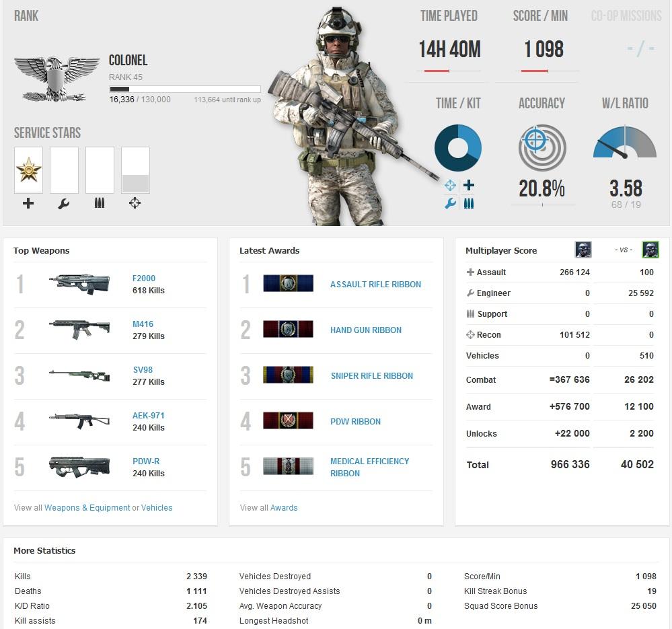Click the Squad Score Bonus value 25 050
The height and width of the screenshot is (629, 672).
tap(644, 606)
